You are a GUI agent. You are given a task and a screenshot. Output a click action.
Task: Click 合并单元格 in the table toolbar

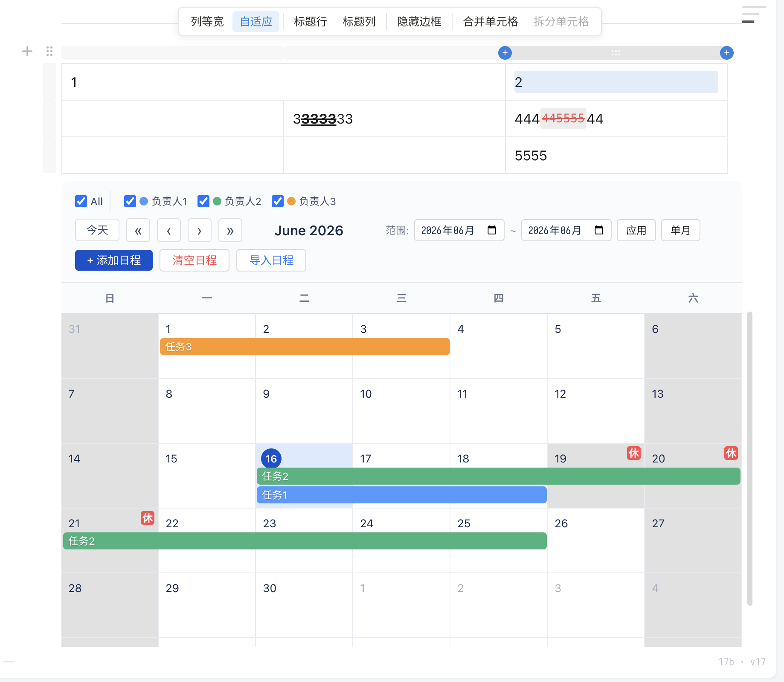coord(491,22)
